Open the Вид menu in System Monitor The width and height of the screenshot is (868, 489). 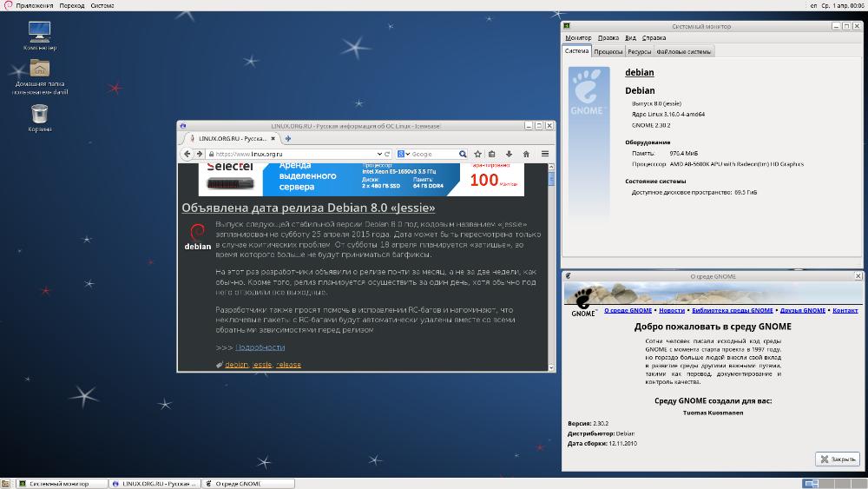(630, 37)
